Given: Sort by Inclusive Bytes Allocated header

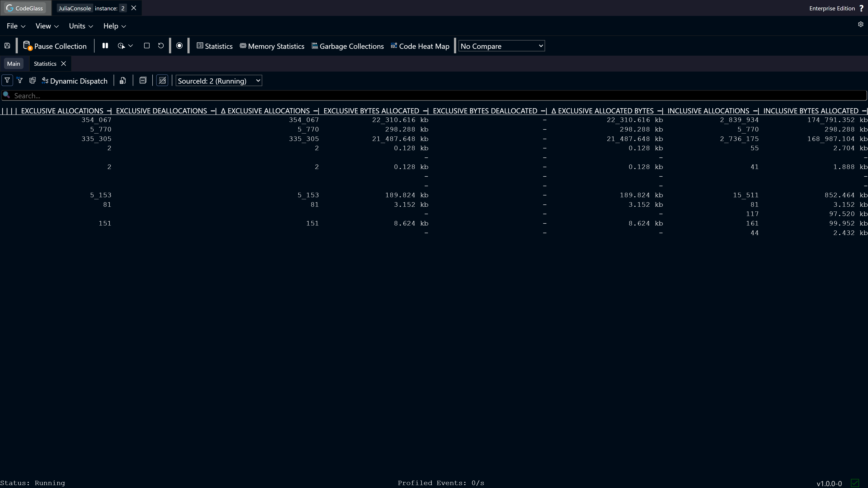Looking at the screenshot, I should (811, 111).
